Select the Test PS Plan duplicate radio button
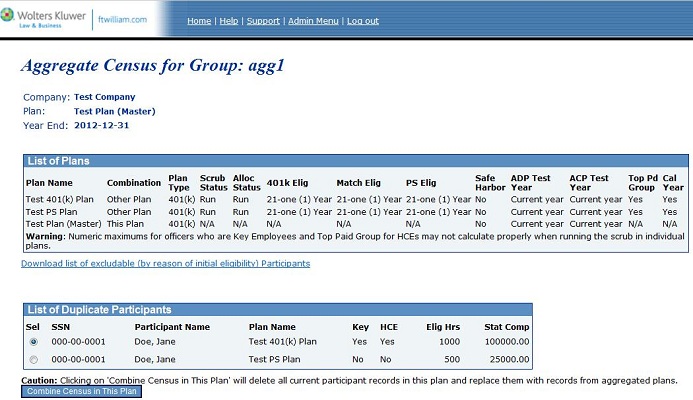The width and height of the screenshot is (693, 400). (34, 360)
